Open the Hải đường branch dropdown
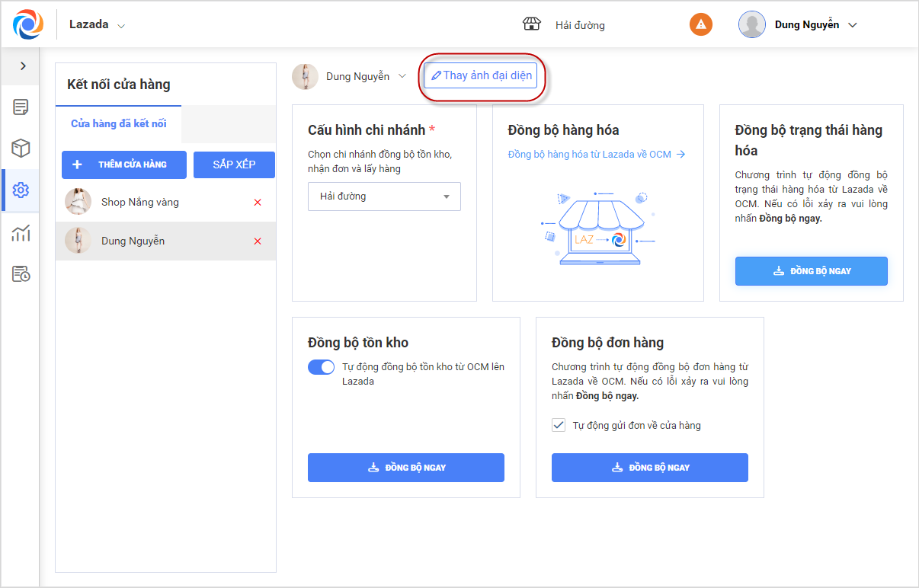Image resolution: width=919 pixels, height=588 pixels. [x=384, y=197]
